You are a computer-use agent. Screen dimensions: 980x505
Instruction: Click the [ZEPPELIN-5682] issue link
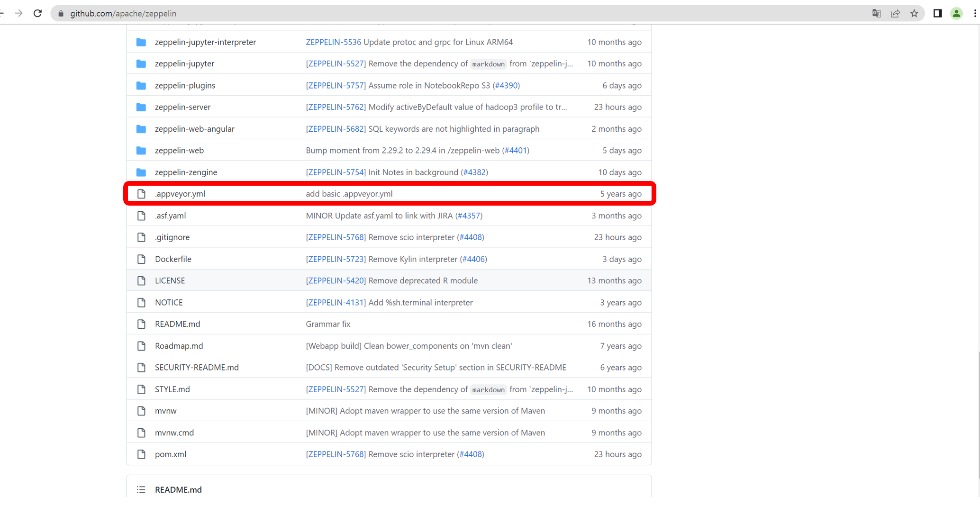336,129
